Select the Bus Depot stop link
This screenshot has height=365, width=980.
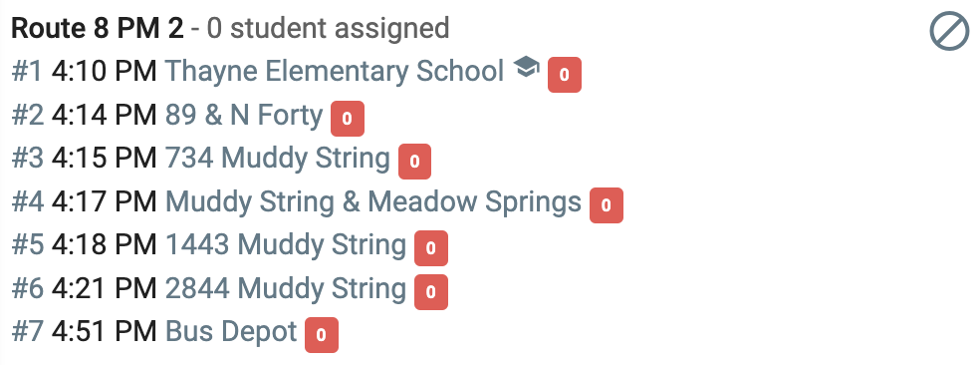pos(231,332)
